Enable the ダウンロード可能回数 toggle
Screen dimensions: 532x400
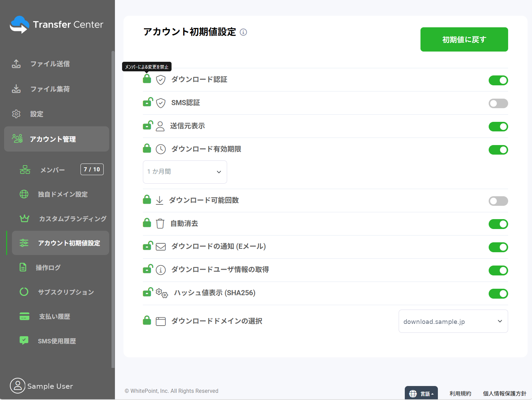pyautogui.click(x=498, y=201)
